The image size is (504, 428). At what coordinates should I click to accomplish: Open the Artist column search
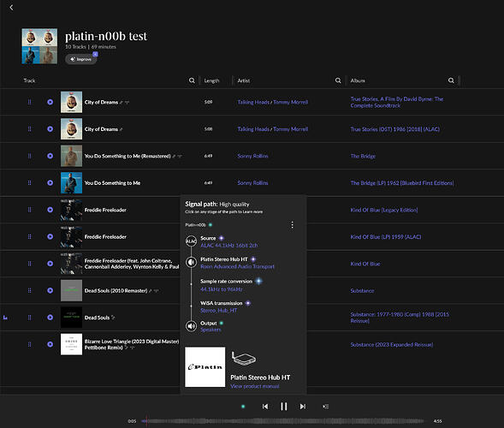338,80
